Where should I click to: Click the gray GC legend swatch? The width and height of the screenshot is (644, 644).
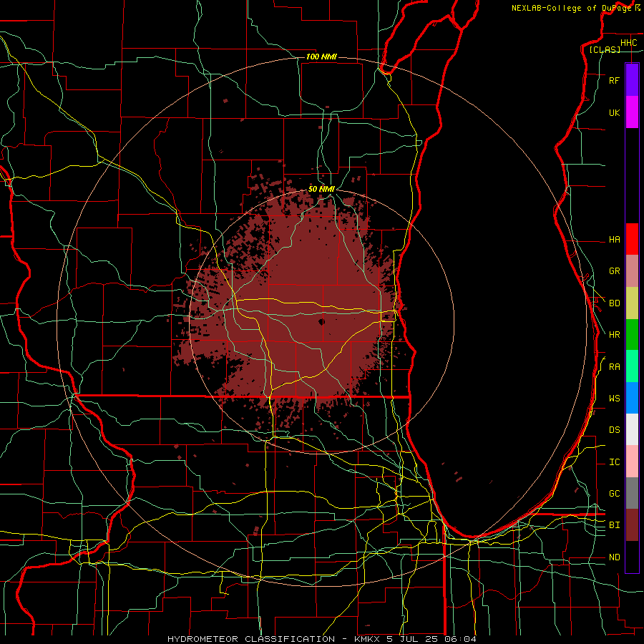[632, 493]
